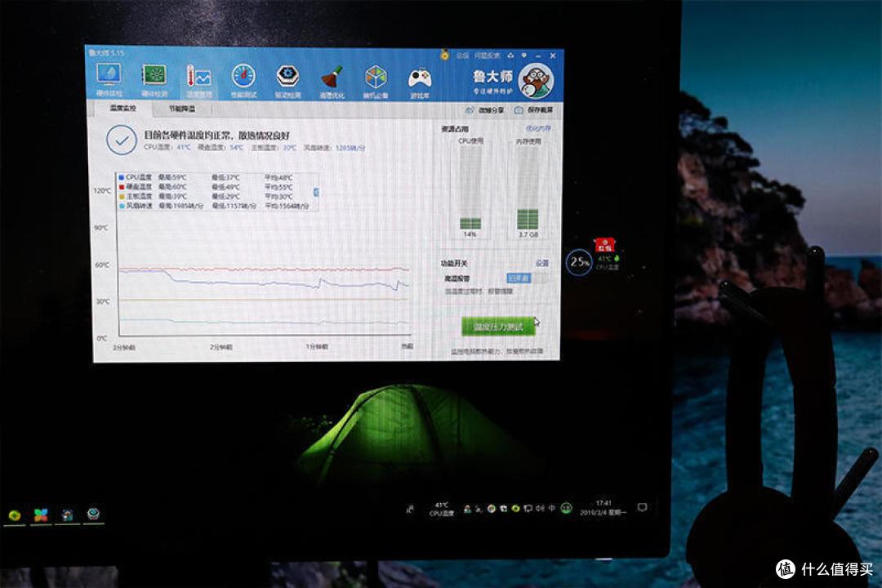Click the blue checkmark status circle

[x=121, y=140]
